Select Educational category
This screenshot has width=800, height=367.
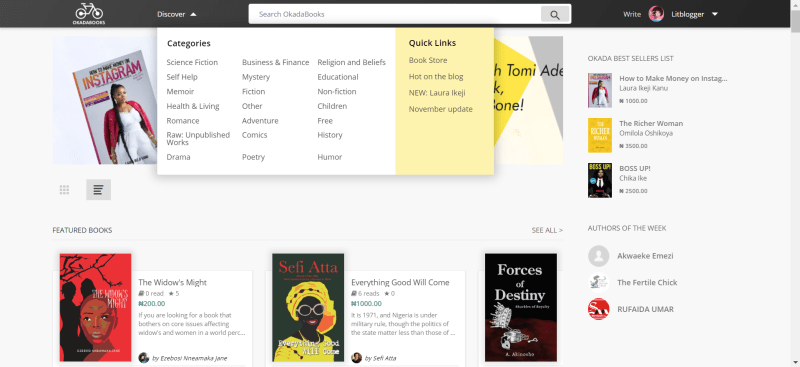[338, 77]
